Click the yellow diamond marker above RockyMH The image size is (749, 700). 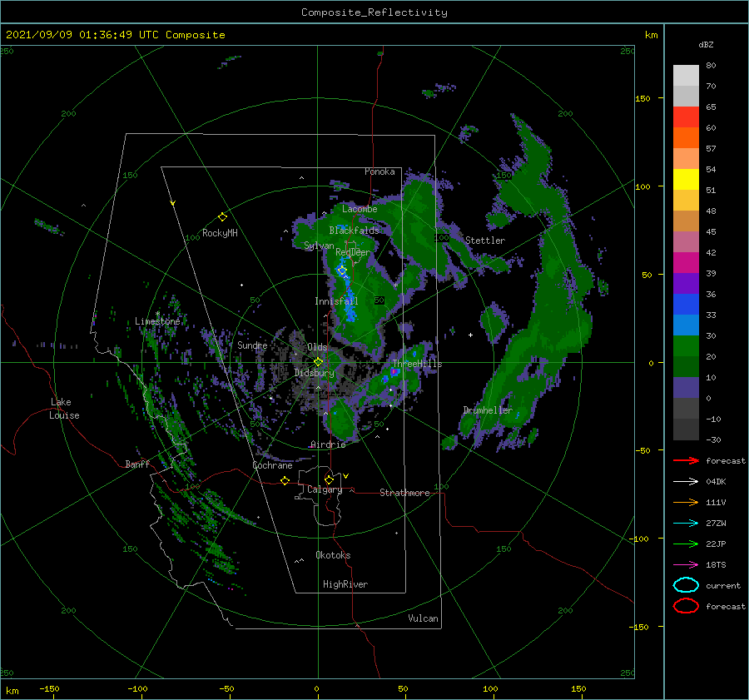(222, 217)
